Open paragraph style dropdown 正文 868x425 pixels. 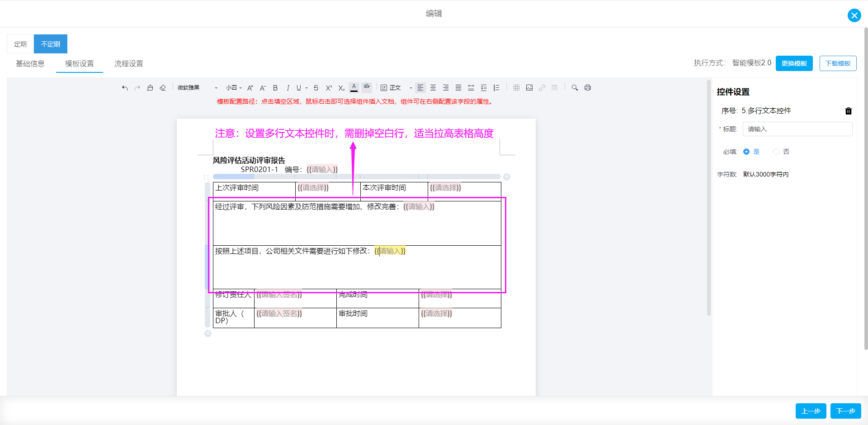(396, 88)
